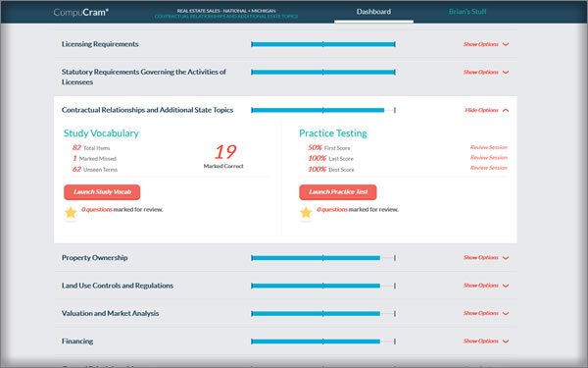Open the Brian's Stuff tab

pos(467,12)
